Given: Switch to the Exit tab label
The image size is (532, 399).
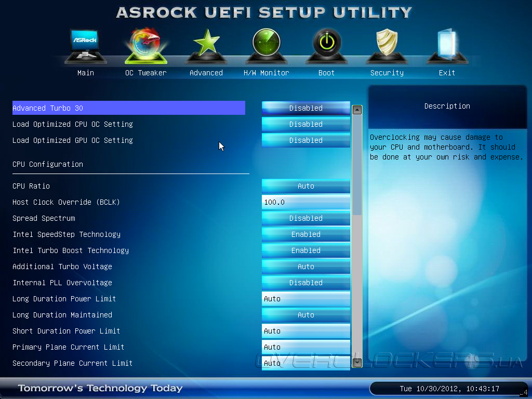Looking at the screenshot, I should pyautogui.click(x=447, y=73).
